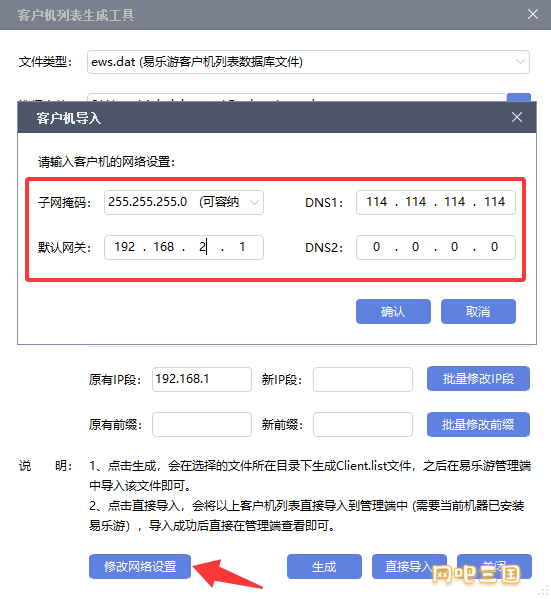Click the 请输入客户机的网络设置 prompt text

point(106,162)
